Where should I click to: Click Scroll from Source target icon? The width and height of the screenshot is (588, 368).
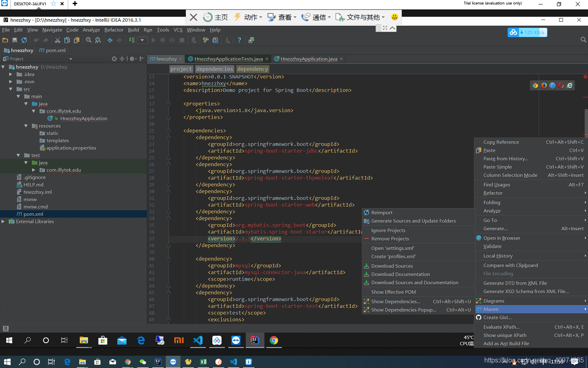[x=114, y=59]
